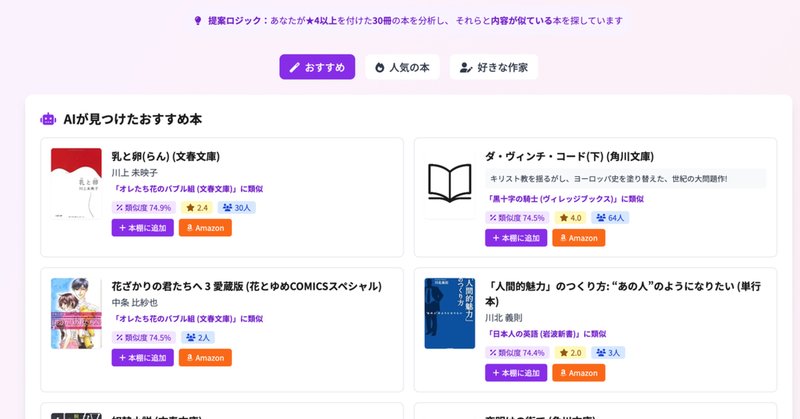The width and height of the screenshot is (800, 419).
Task: Click the 類似度 74.4% badge
Action: 517,353
